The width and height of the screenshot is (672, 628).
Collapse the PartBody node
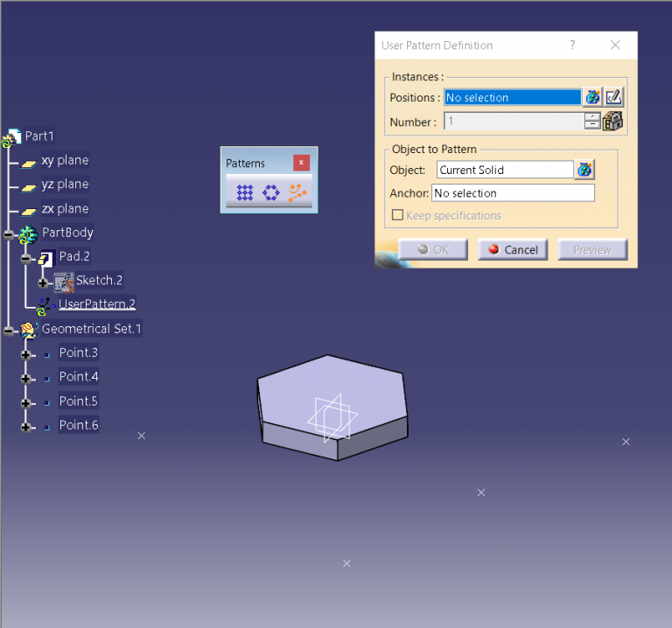tap(8, 234)
